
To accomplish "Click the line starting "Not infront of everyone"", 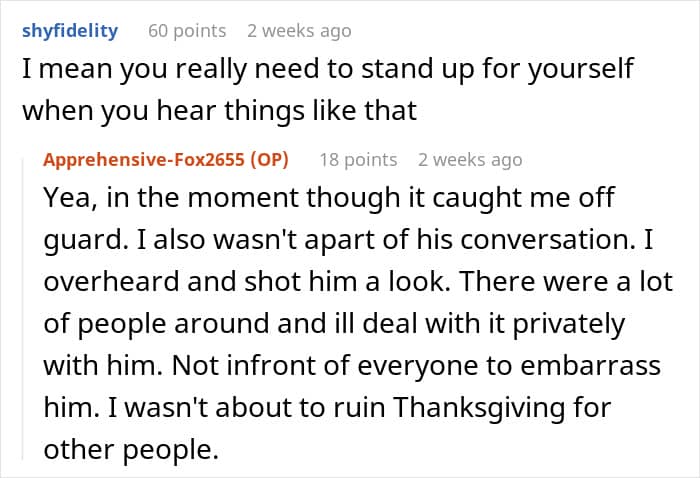I will click(x=352, y=366).
